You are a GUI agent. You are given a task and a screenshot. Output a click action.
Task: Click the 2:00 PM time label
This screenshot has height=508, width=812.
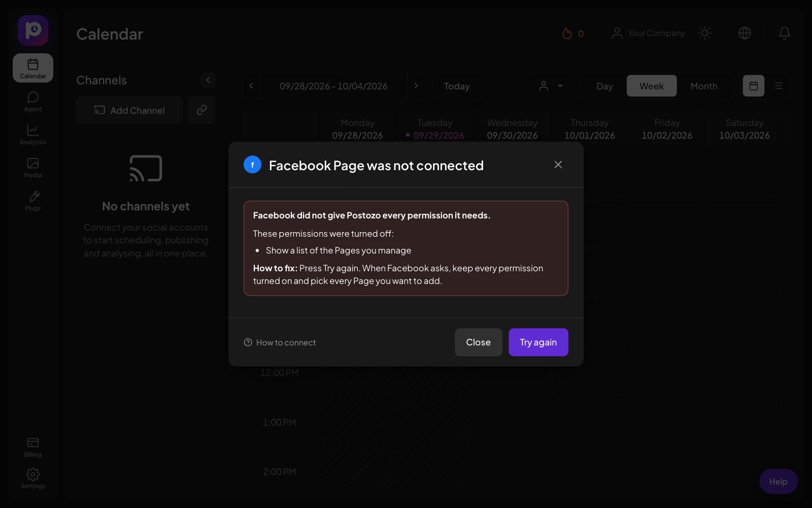tap(279, 471)
